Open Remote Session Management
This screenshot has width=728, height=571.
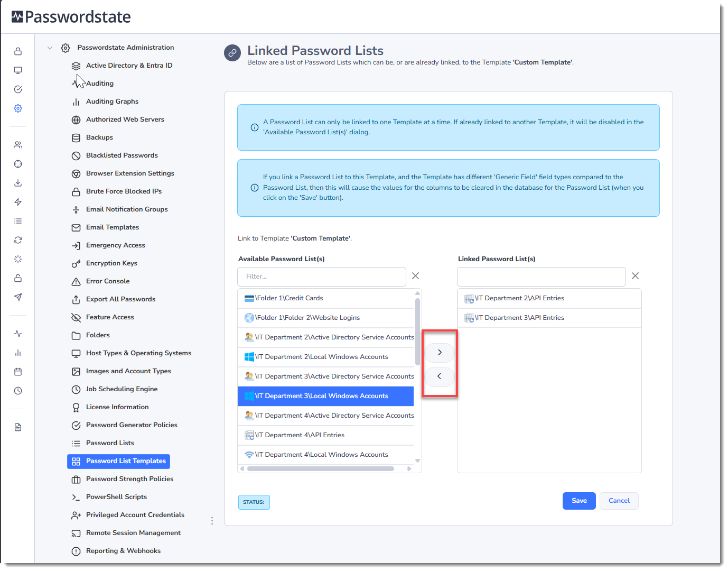click(x=133, y=533)
